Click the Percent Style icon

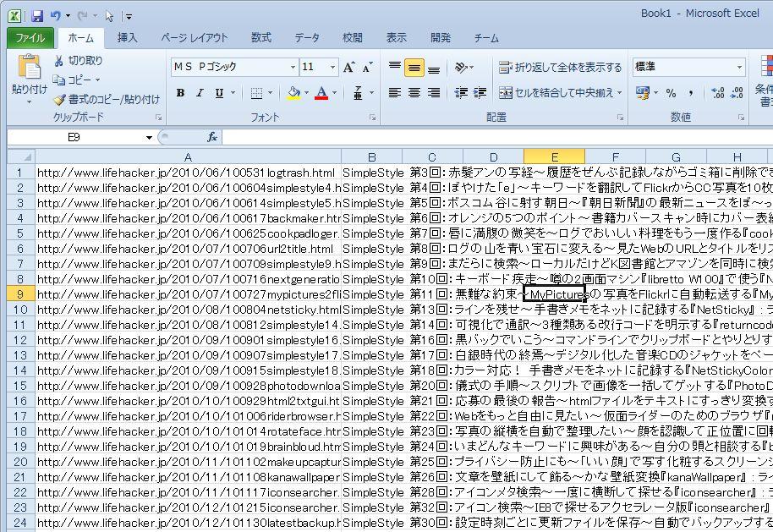tap(671, 93)
